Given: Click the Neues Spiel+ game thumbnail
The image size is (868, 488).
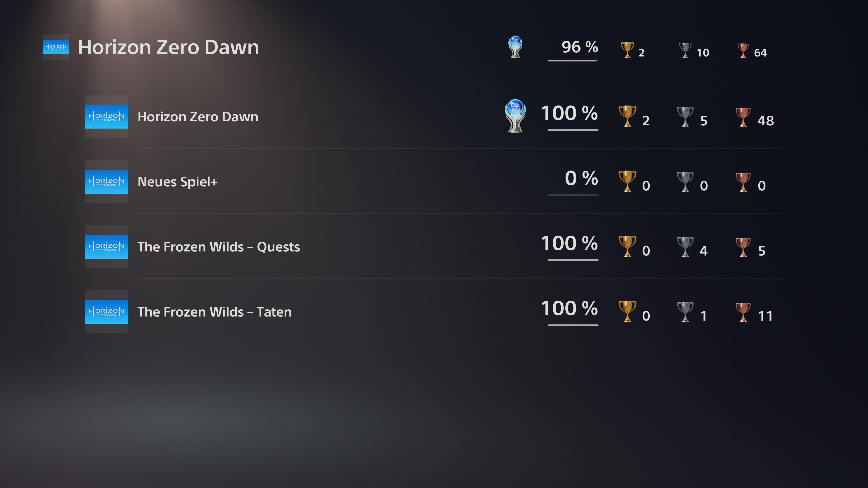Looking at the screenshot, I should (x=106, y=181).
